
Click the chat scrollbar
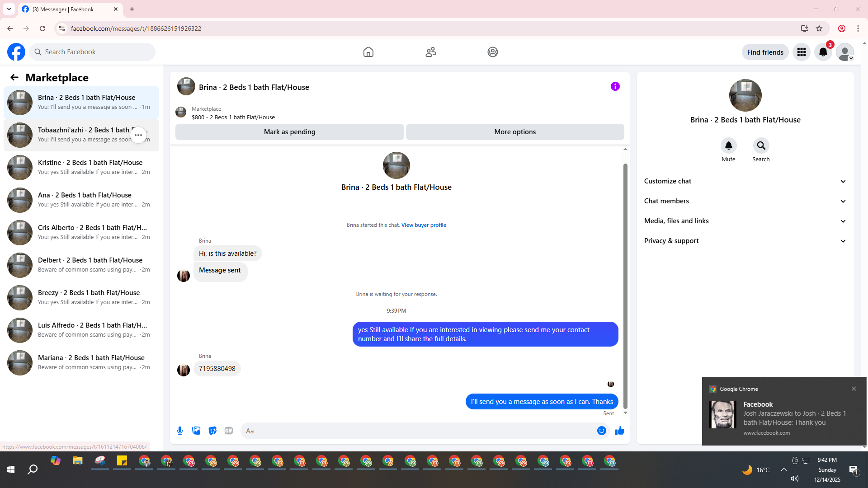pyautogui.click(x=625, y=285)
